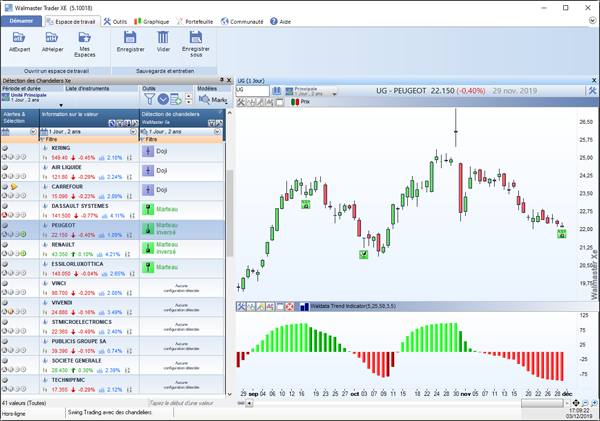Select the ESSILORLUXOTTICA stock row
This screenshot has height=421, width=600.
[x=113, y=269]
